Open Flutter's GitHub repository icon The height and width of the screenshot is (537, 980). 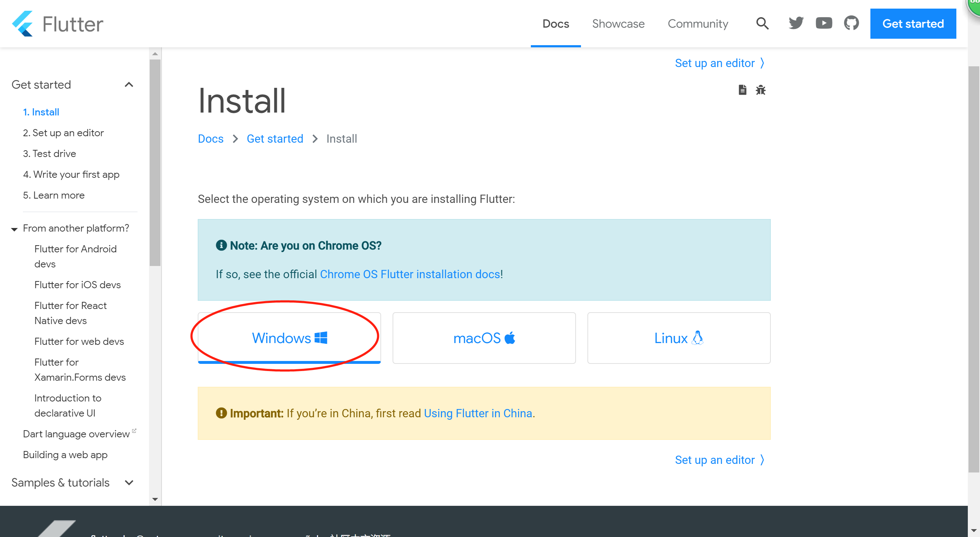click(851, 24)
